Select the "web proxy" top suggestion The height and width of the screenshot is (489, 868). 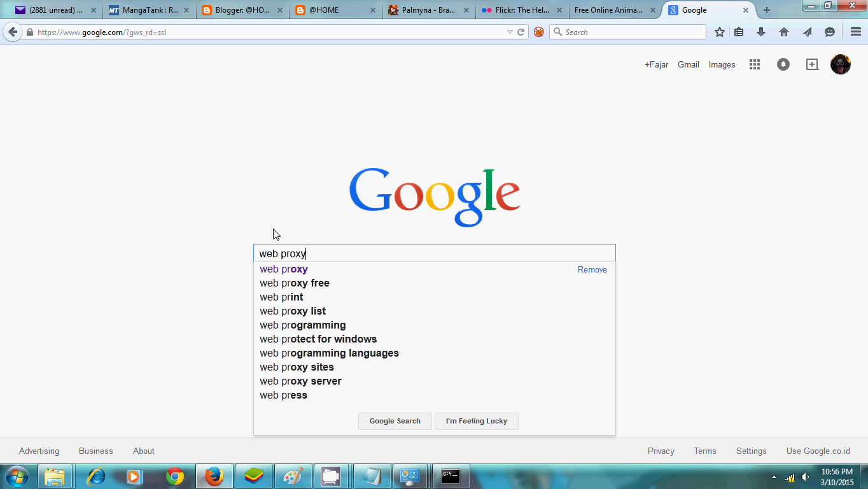(x=284, y=269)
